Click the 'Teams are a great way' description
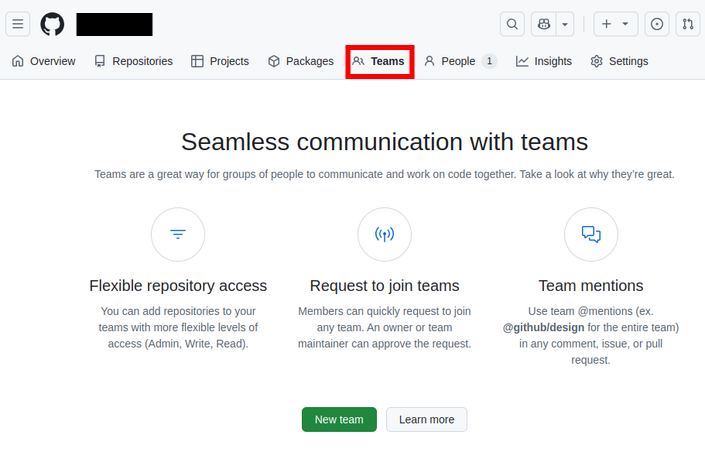The height and width of the screenshot is (469, 705). [384, 174]
